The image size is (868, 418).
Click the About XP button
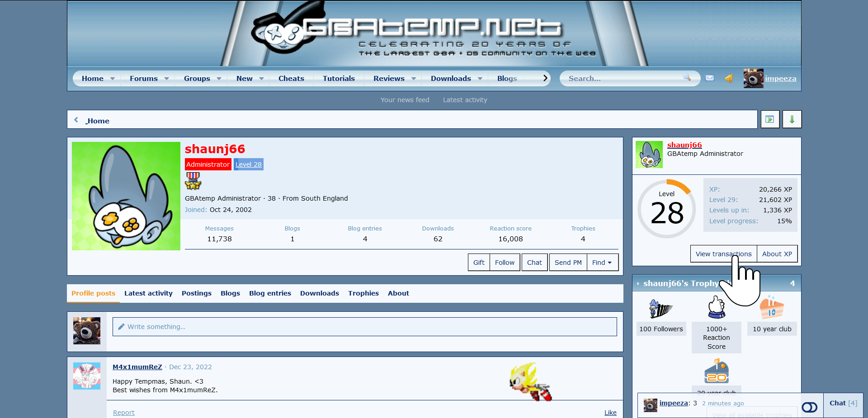[777, 254]
